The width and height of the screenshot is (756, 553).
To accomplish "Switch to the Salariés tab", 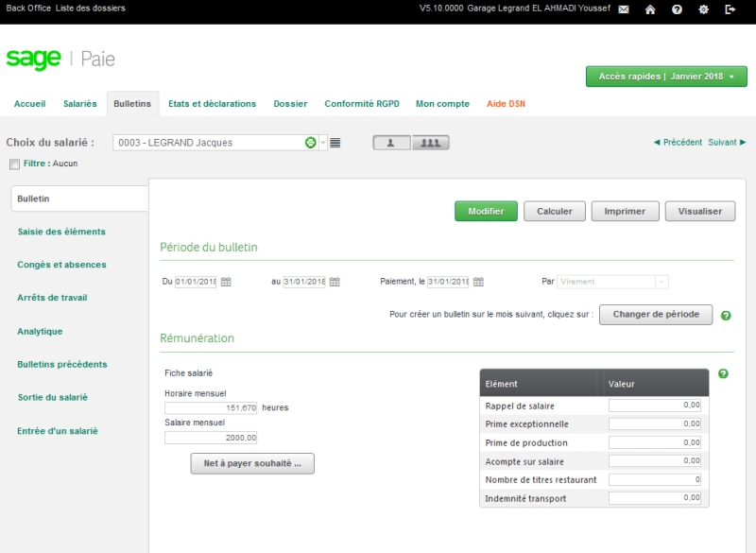I will pos(79,104).
